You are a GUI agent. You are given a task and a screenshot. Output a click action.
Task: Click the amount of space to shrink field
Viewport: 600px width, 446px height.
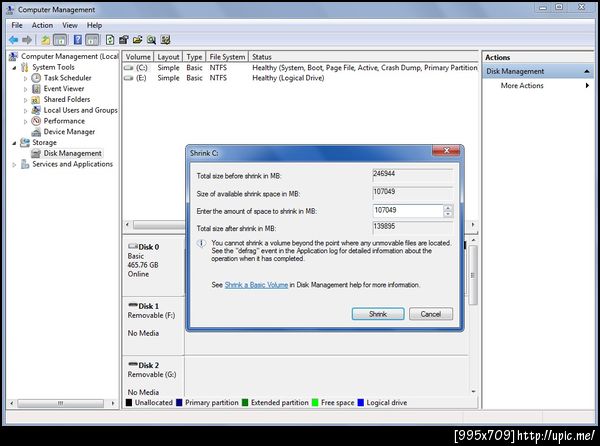(x=408, y=210)
